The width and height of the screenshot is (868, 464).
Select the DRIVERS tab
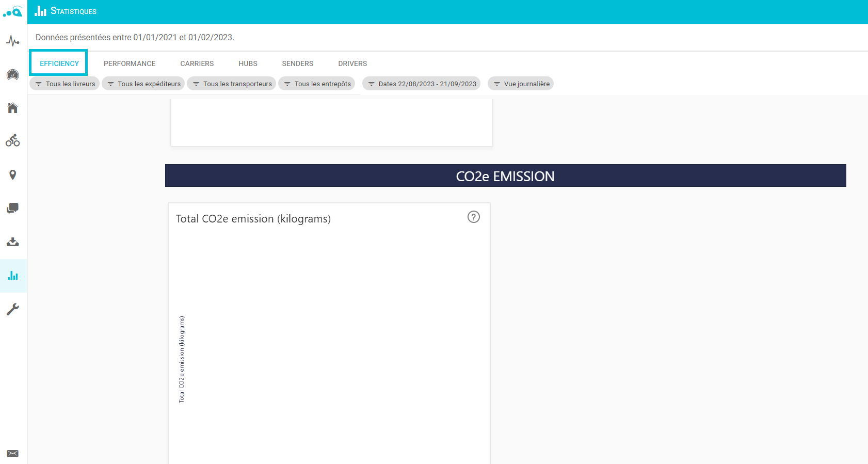(x=352, y=63)
